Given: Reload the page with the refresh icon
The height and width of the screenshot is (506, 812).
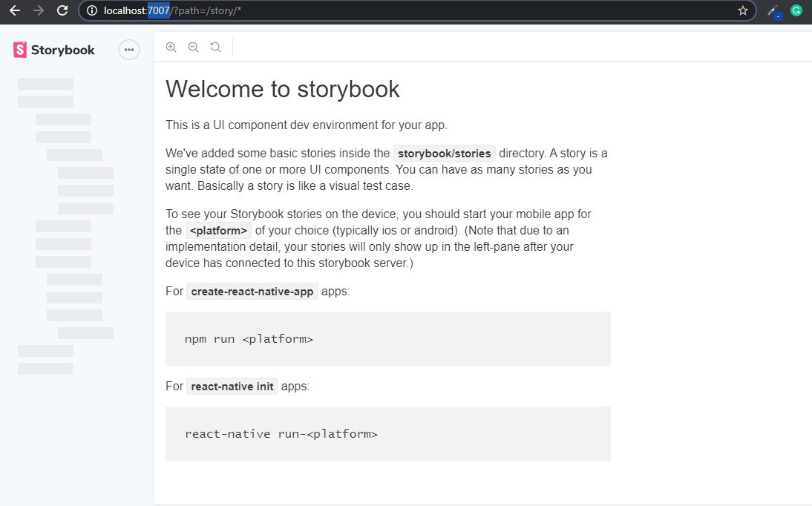Looking at the screenshot, I should tap(62, 10).
